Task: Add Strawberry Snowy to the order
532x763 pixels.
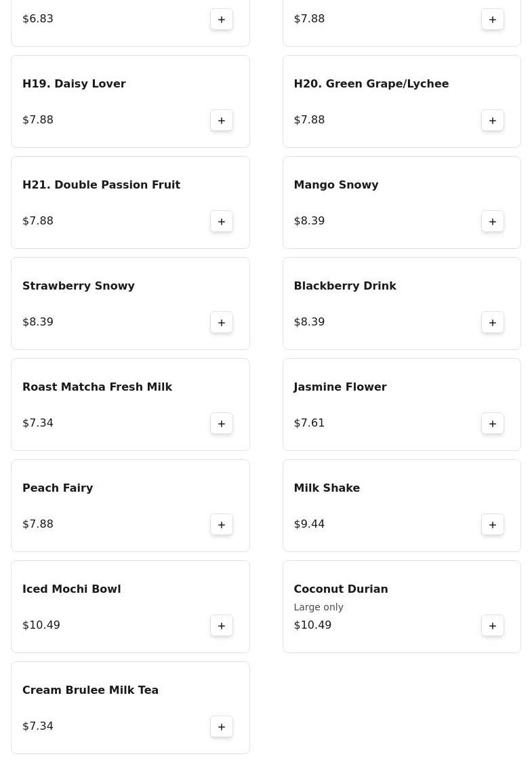Action: click(x=222, y=323)
